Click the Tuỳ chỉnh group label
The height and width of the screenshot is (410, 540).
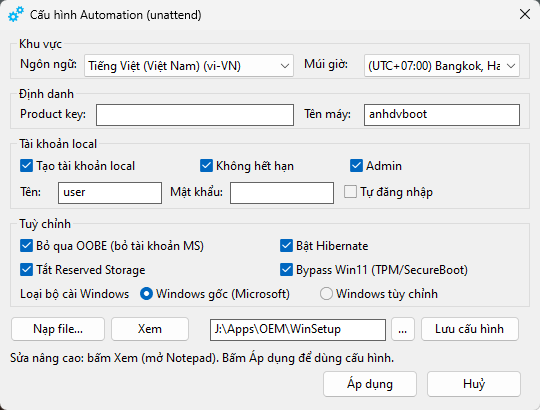pos(45,224)
